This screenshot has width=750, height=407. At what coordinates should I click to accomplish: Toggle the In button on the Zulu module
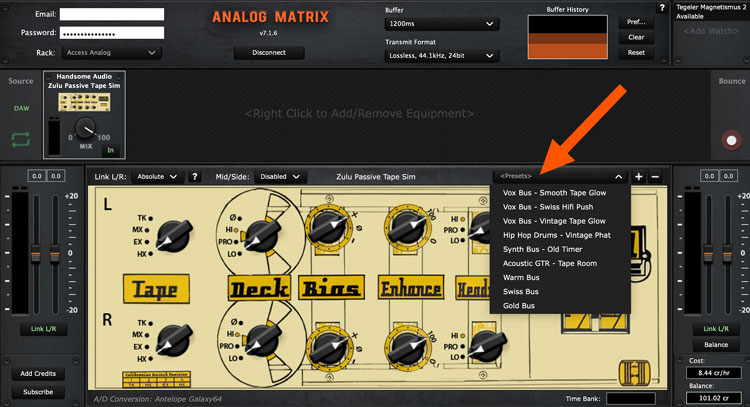point(110,150)
